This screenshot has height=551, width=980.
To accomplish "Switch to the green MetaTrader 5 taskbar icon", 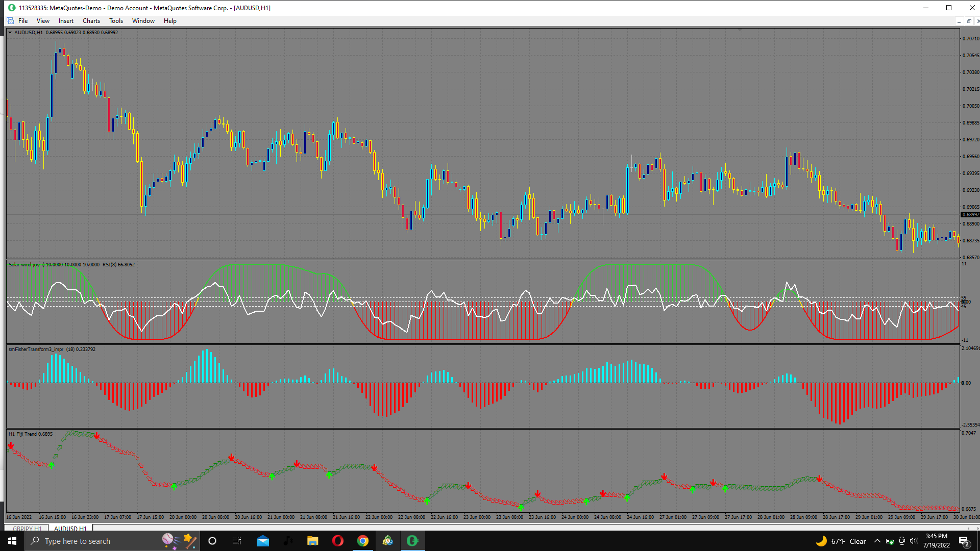I will tap(412, 541).
